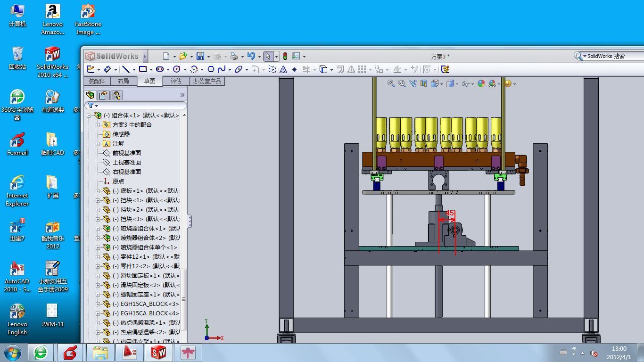Image resolution: width=644 pixels, height=362 pixels.
Task: Click the Point sketch tool
Action: [295, 69]
